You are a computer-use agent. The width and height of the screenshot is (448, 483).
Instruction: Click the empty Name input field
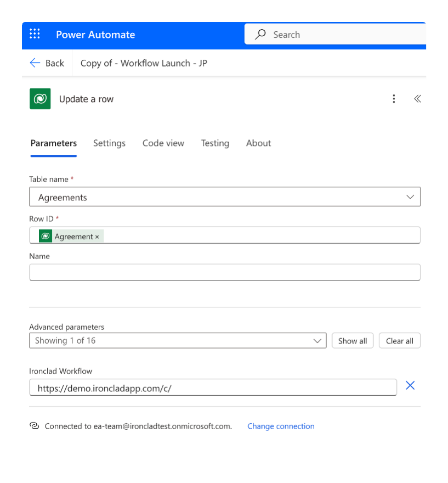point(225,272)
